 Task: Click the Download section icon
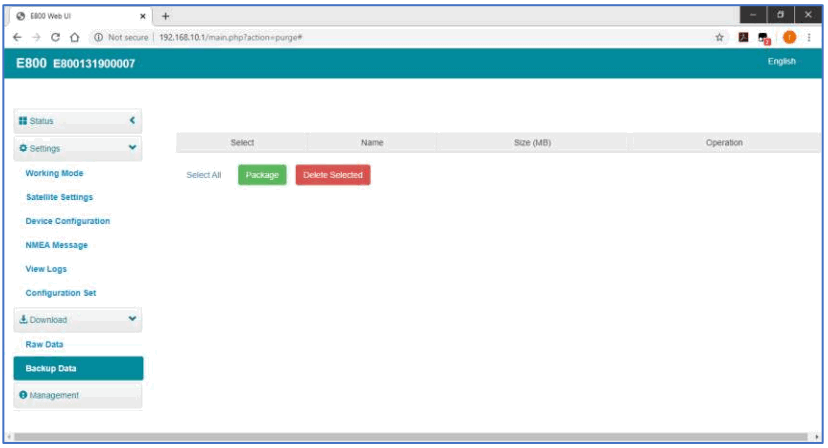coord(23,319)
